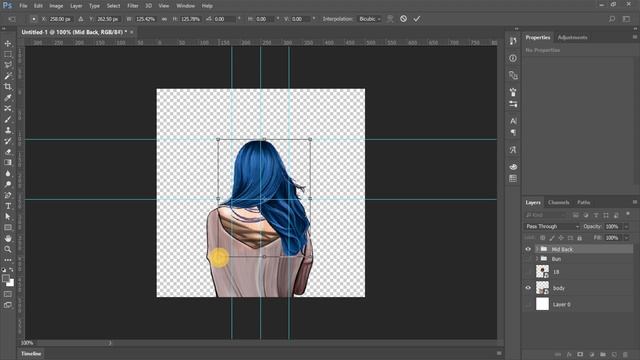The height and width of the screenshot is (360, 640).
Task: Toggle layer filtering switch on or off
Action: 628,214
